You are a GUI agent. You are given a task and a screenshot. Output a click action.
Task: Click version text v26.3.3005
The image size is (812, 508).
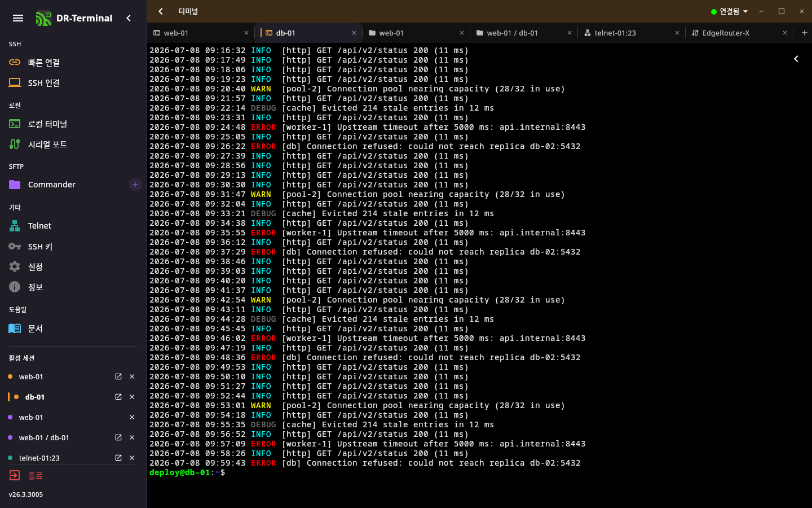[x=26, y=494]
